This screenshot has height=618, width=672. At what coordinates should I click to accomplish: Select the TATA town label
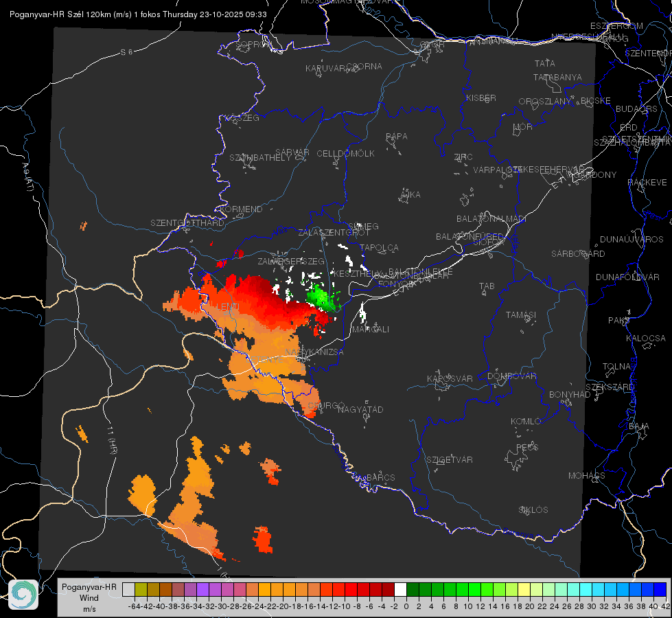coord(545,63)
